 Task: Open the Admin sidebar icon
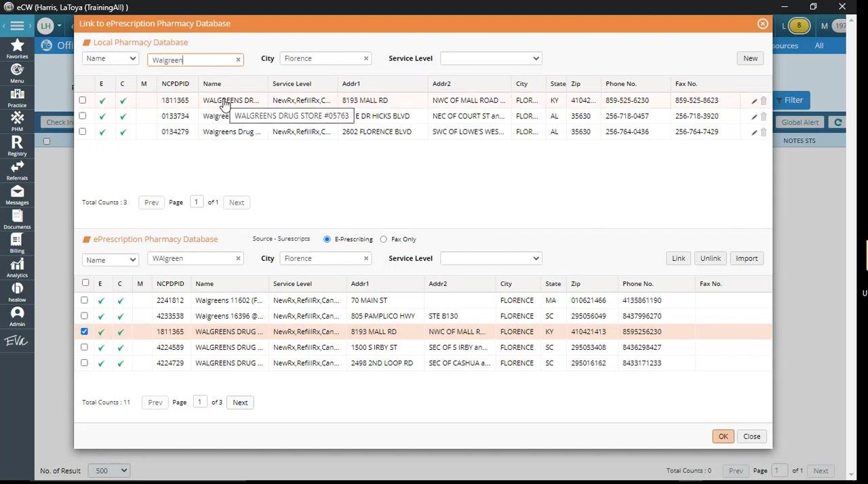(17, 317)
